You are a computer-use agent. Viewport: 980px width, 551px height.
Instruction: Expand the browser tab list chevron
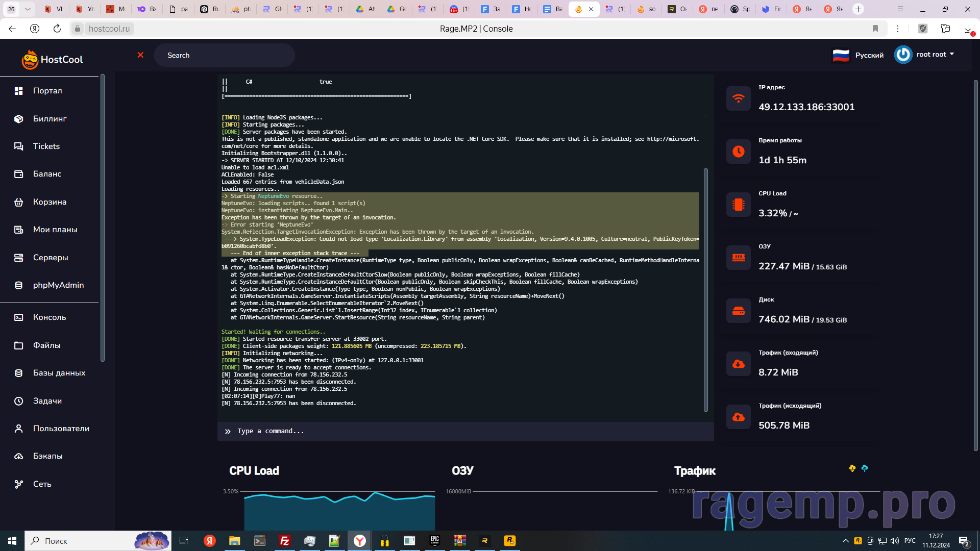click(28, 9)
